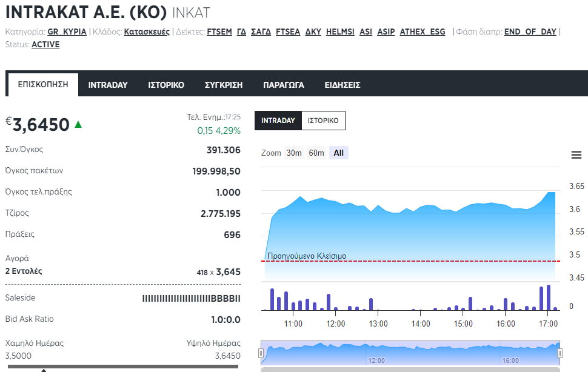
Task: Click the green up-arrow price indicator
Action: tap(78, 124)
